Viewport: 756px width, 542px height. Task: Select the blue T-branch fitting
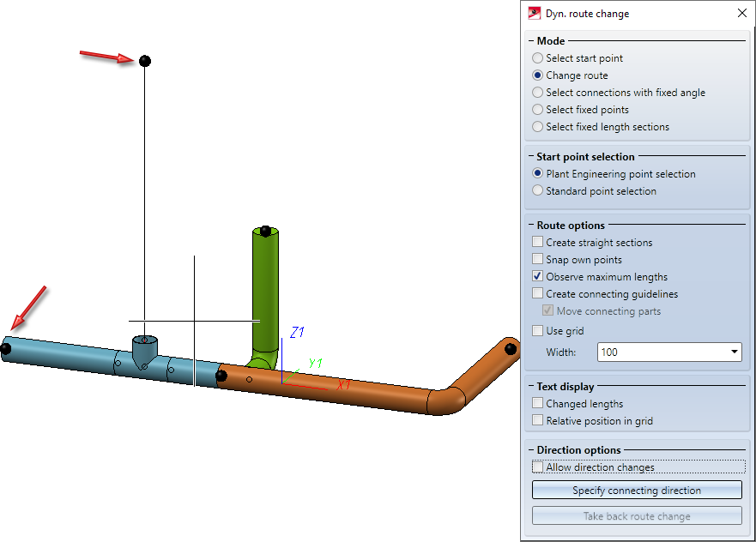click(x=145, y=352)
